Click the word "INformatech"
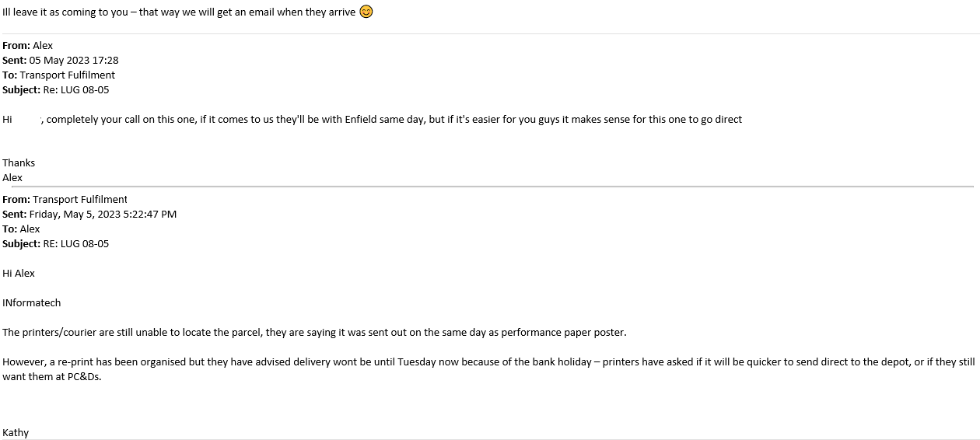Image resolution: width=980 pixels, height=440 pixels. 32,302
